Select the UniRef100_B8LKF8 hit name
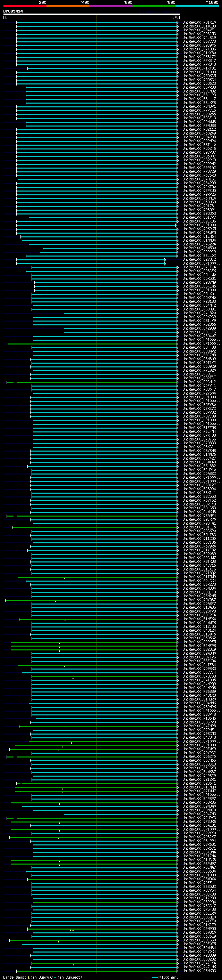 [199, 103]
